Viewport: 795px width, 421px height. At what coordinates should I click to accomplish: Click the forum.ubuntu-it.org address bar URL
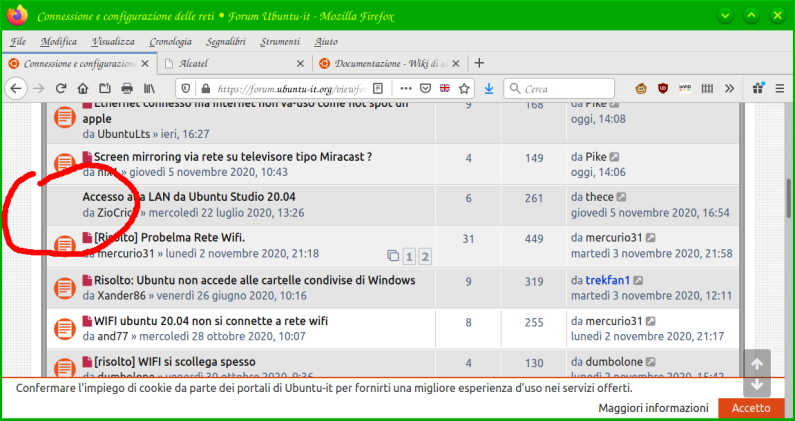[292, 89]
